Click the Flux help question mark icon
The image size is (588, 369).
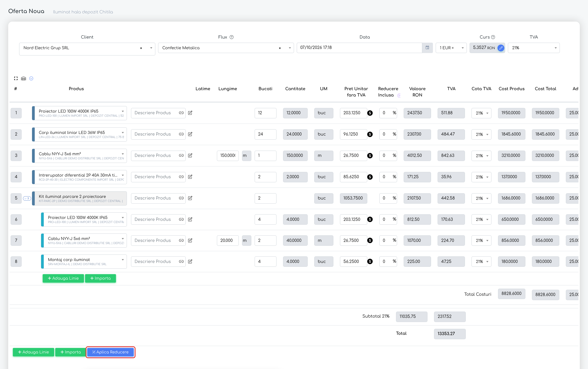[x=232, y=37]
